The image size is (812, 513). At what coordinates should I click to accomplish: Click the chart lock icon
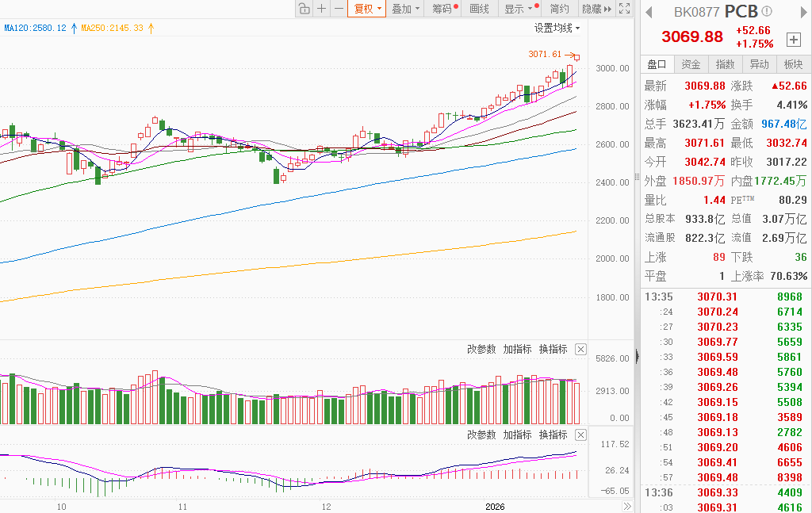304,9
